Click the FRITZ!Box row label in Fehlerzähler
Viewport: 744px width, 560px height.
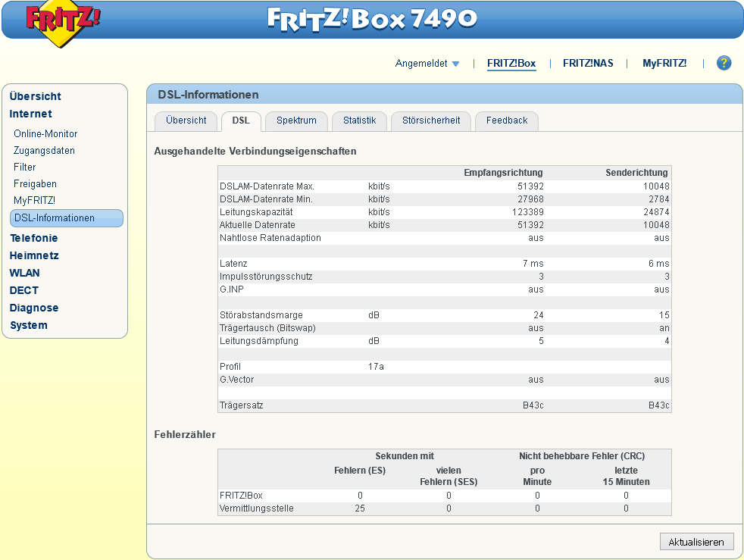pos(241,496)
